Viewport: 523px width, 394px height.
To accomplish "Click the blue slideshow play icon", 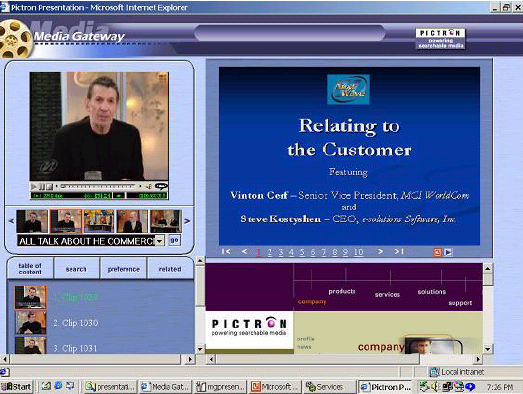I will click(448, 252).
